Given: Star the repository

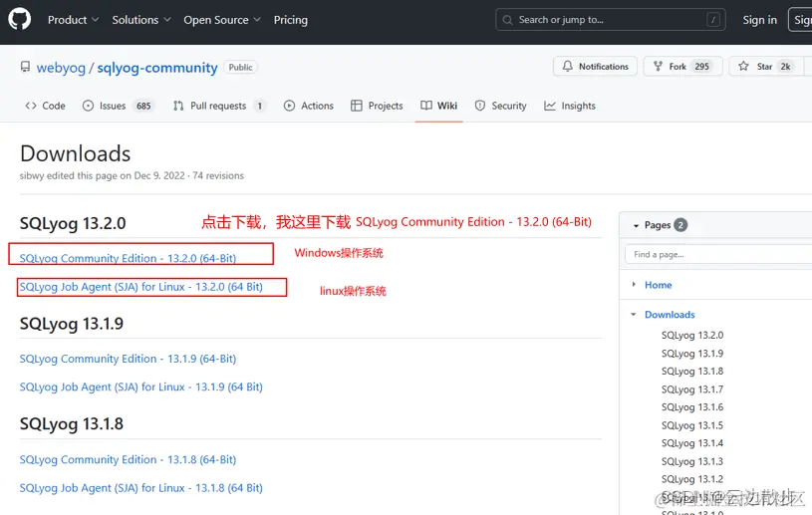Looking at the screenshot, I should [x=766, y=67].
